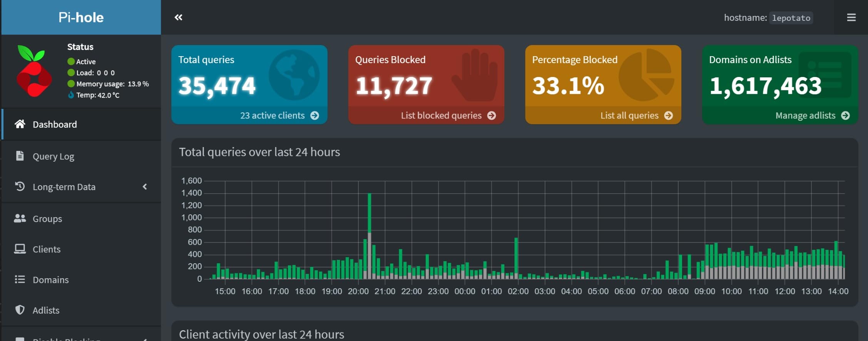Click the Status heading in the sidebar
Screen dimensions: 868x341
pyautogui.click(x=80, y=47)
